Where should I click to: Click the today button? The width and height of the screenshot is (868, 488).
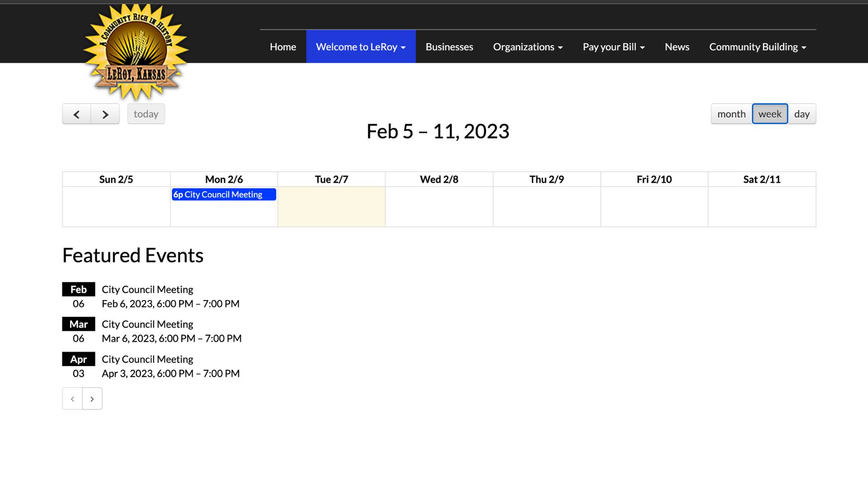coord(146,114)
